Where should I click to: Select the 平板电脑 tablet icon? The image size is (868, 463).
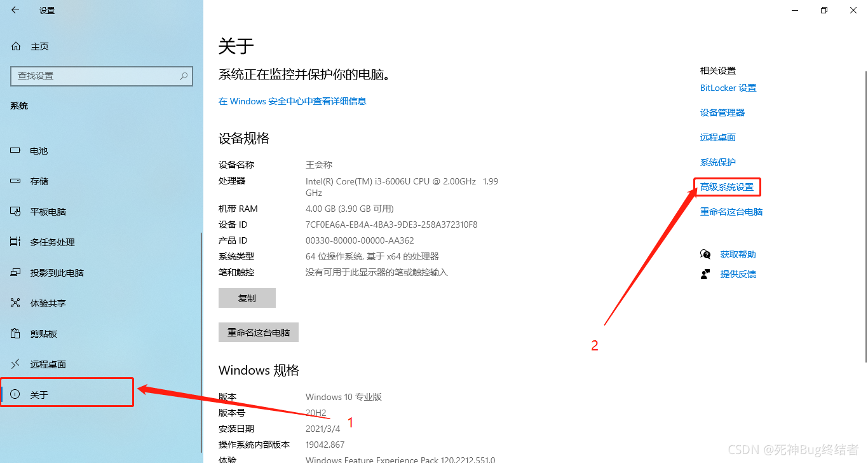tap(16, 212)
